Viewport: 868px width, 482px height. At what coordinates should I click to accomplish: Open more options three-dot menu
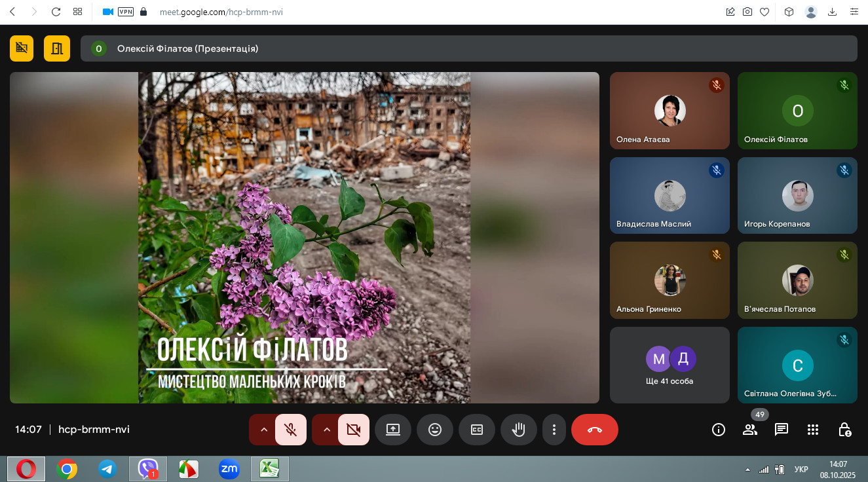click(554, 430)
